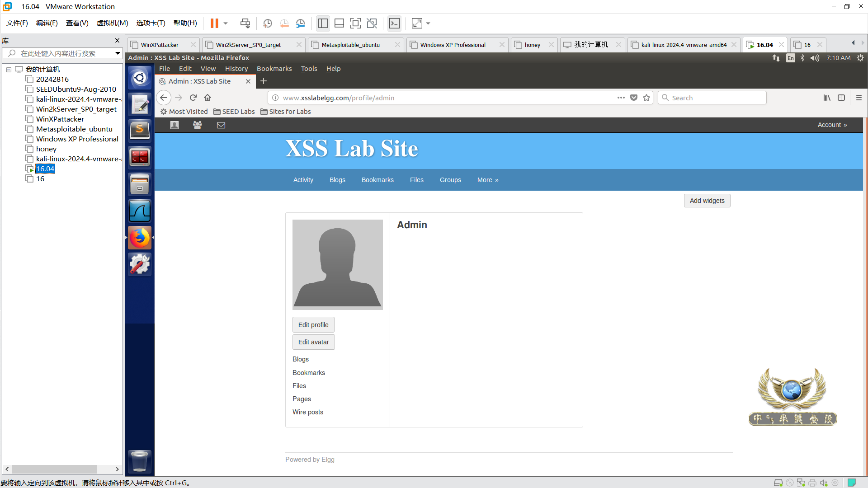Click the Firefox home icon
Viewport: 868px width, 488px height.
pyautogui.click(x=208, y=98)
